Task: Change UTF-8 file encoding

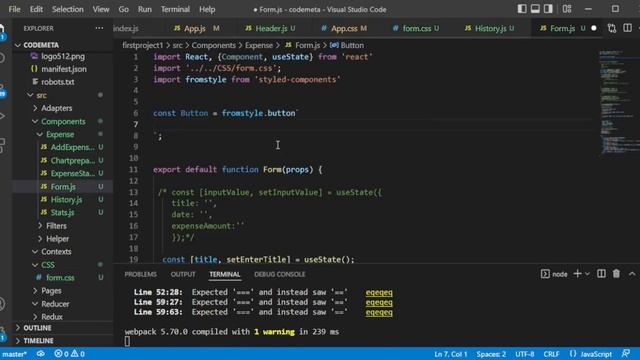Action: (x=524, y=354)
